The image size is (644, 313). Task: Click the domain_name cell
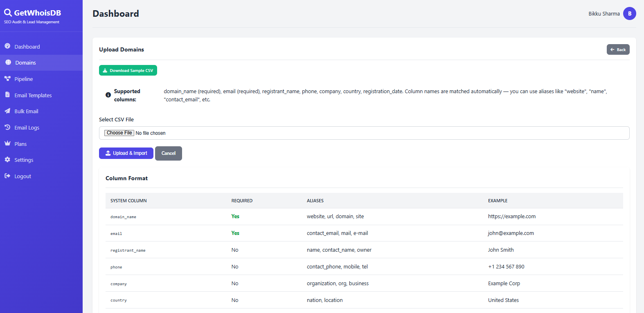[123, 217]
